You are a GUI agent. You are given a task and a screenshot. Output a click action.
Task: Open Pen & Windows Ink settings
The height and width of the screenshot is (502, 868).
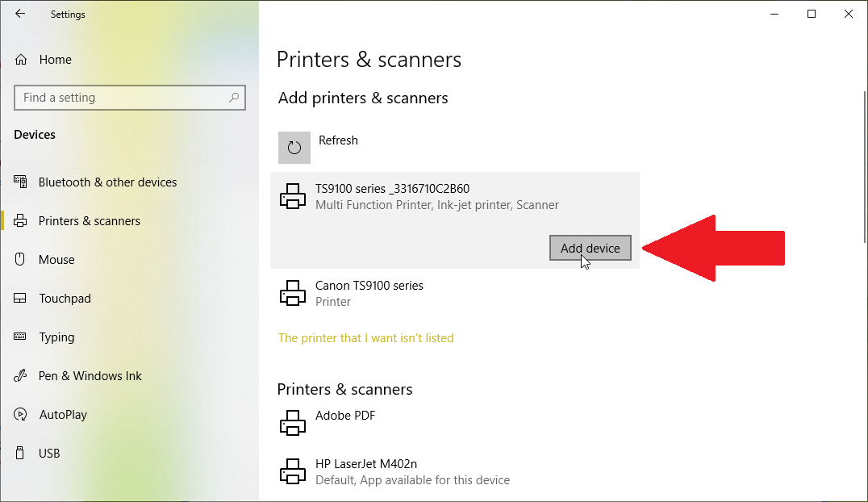[x=90, y=375]
